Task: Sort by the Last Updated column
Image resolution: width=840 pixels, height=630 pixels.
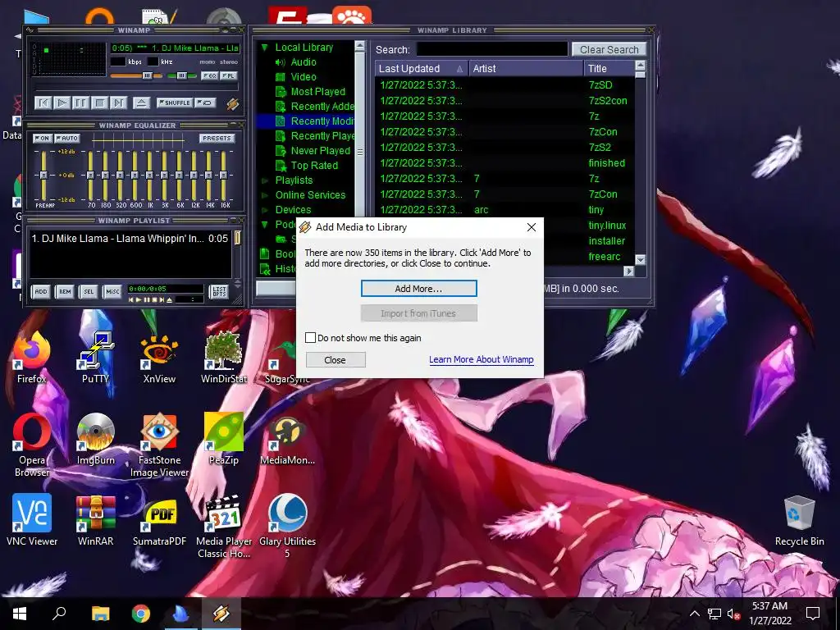Action: (x=422, y=69)
